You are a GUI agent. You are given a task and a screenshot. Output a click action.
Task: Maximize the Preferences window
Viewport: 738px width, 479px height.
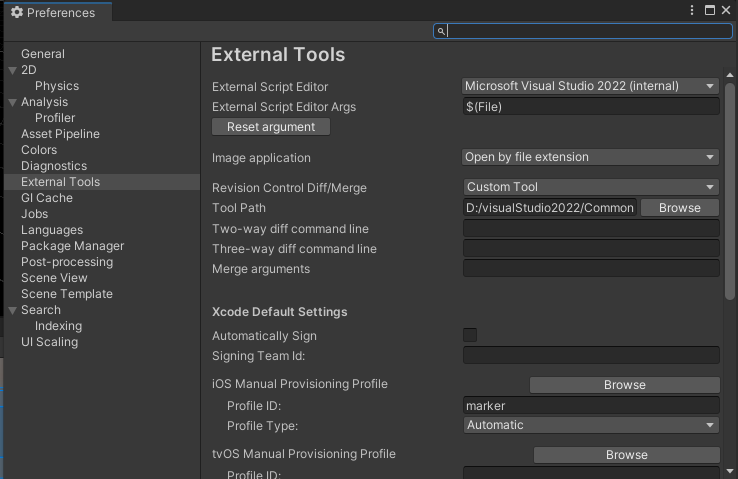click(710, 10)
